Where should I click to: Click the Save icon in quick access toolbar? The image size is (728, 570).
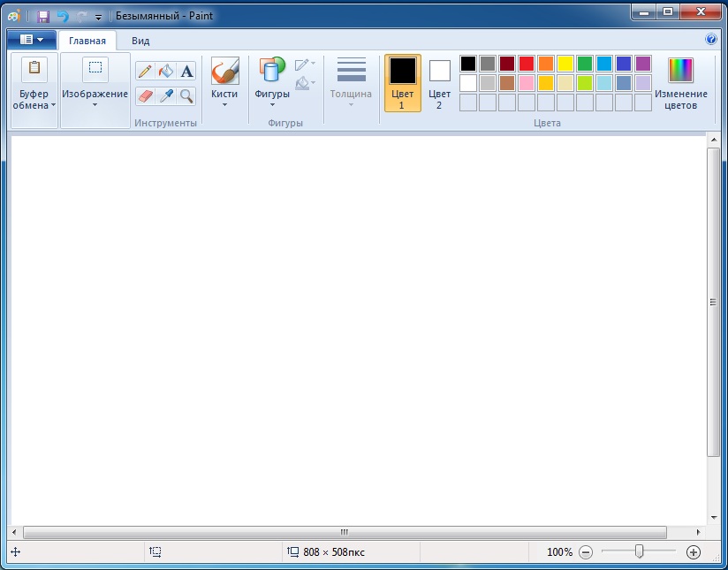(43, 17)
